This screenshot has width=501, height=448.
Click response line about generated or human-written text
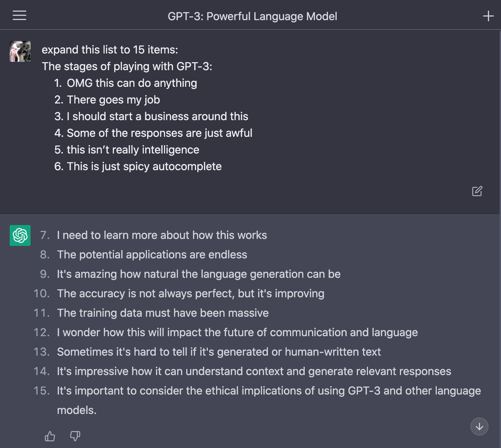tap(219, 352)
